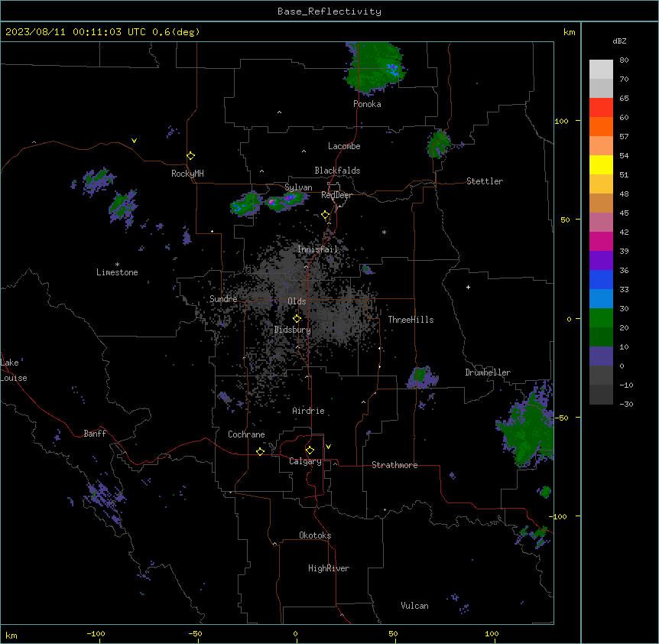Click the 0.6(deg) elevation angle text
Screen dimensions: 659x644
click(176, 32)
